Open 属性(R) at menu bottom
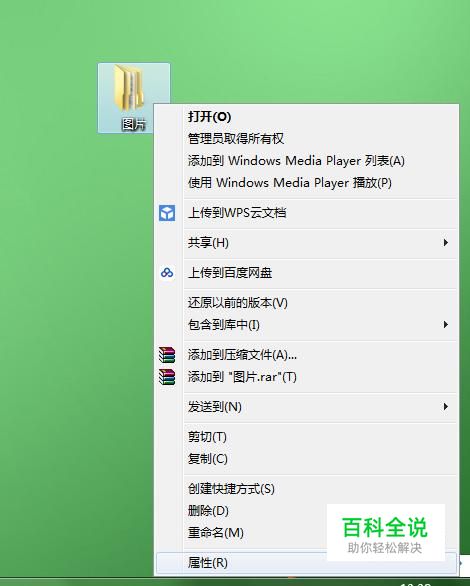Viewport: 470px width, 586px height. pos(306,562)
